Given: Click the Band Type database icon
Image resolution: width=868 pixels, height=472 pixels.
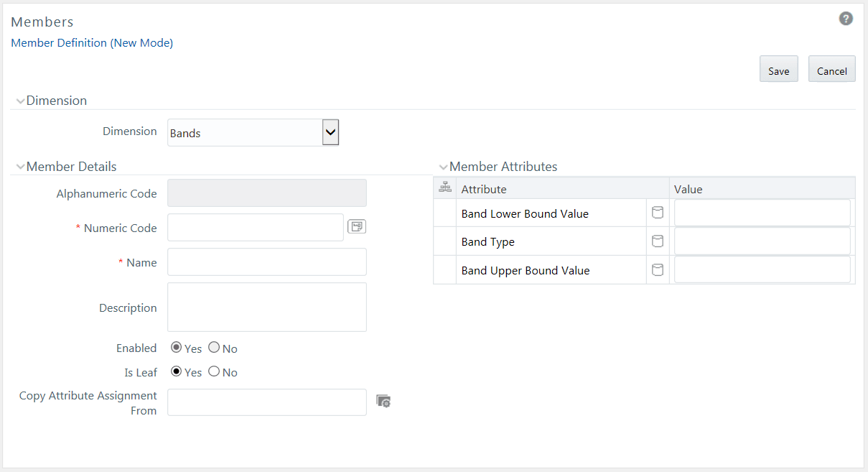Looking at the screenshot, I should pos(657,241).
